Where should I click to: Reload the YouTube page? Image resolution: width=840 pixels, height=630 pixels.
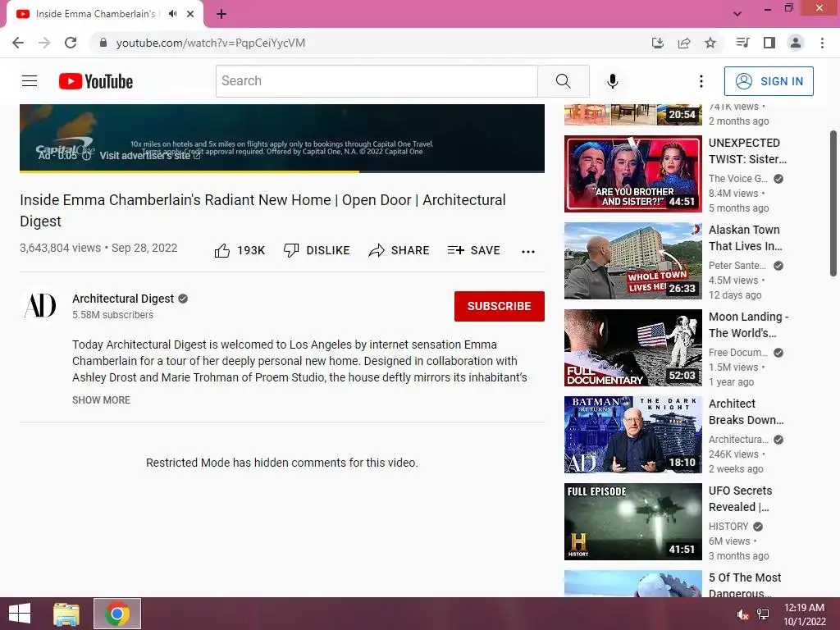coord(71,43)
